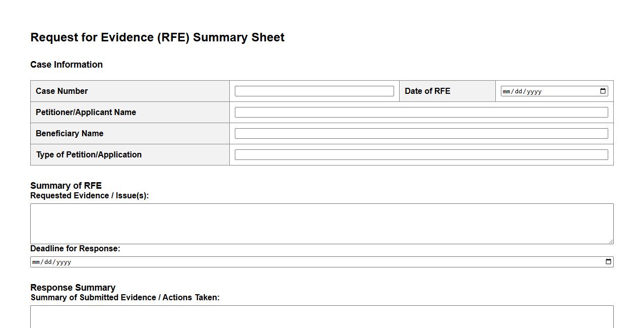
Task: Select year segment in Date of RFE
Action: pos(534,92)
